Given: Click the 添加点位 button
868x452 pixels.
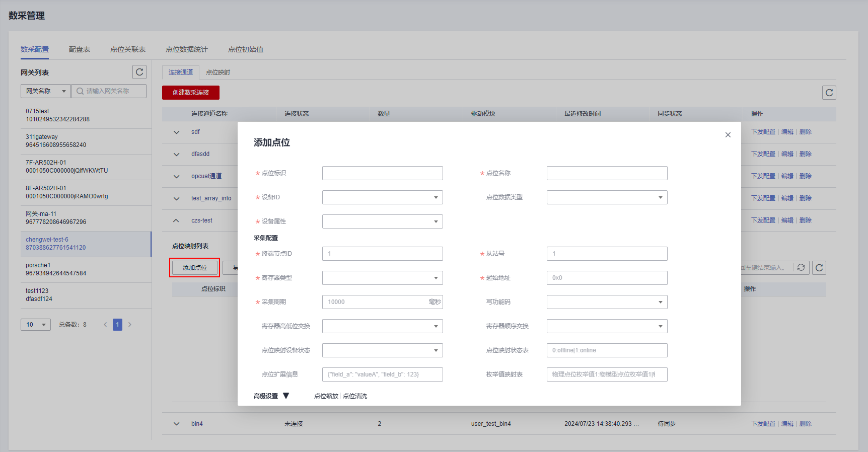Looking at the screenshot, I should click(195, 268).
